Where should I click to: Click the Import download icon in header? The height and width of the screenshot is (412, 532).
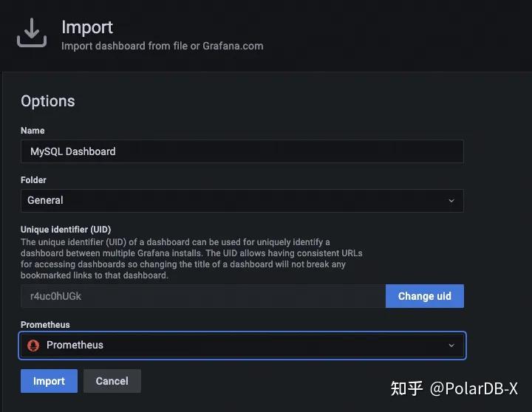(x=32, y=33)
